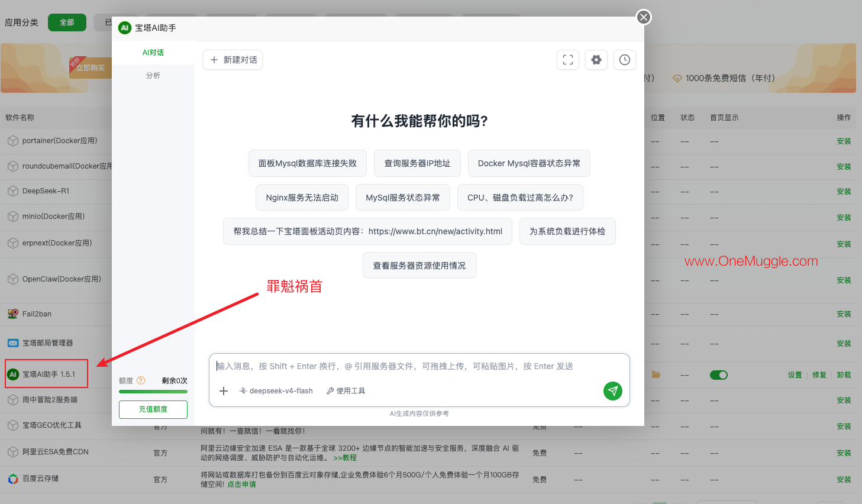Open the 阿里云ESA >>教程 link

pos(345,458)
